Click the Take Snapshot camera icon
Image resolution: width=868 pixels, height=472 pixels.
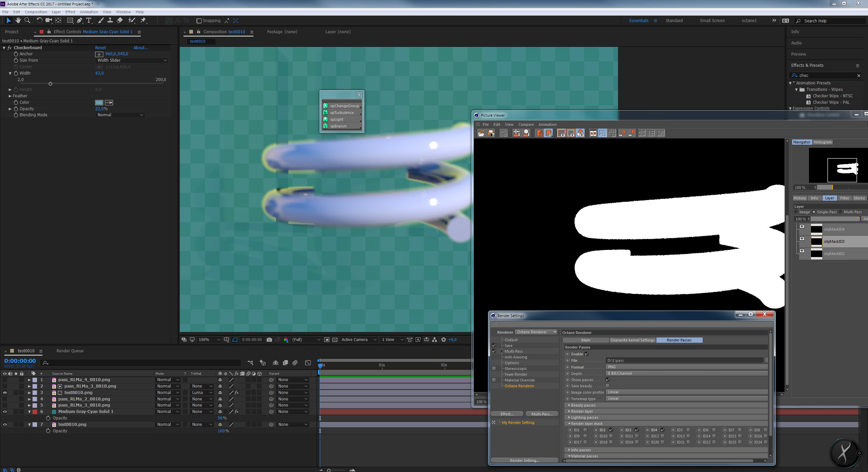tap(269, 339)
